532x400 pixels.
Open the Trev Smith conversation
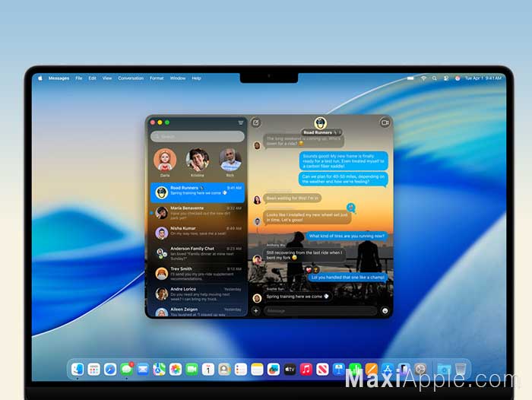pyautogui.click(x=198, y=273)
